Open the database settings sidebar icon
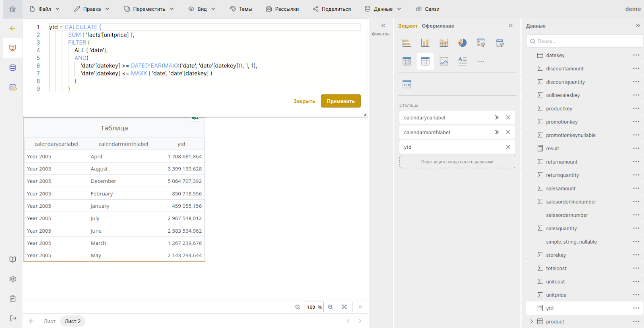644x328 pixels. [13, 87]
